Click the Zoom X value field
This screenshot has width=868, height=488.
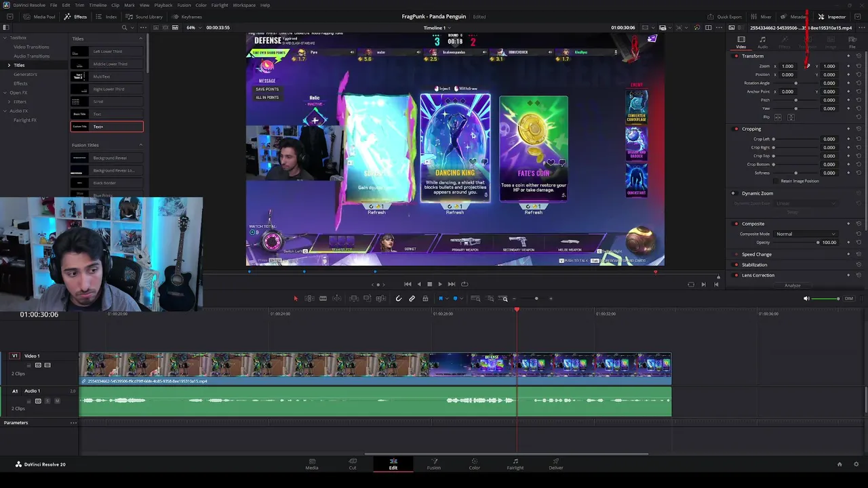point(788,66)
